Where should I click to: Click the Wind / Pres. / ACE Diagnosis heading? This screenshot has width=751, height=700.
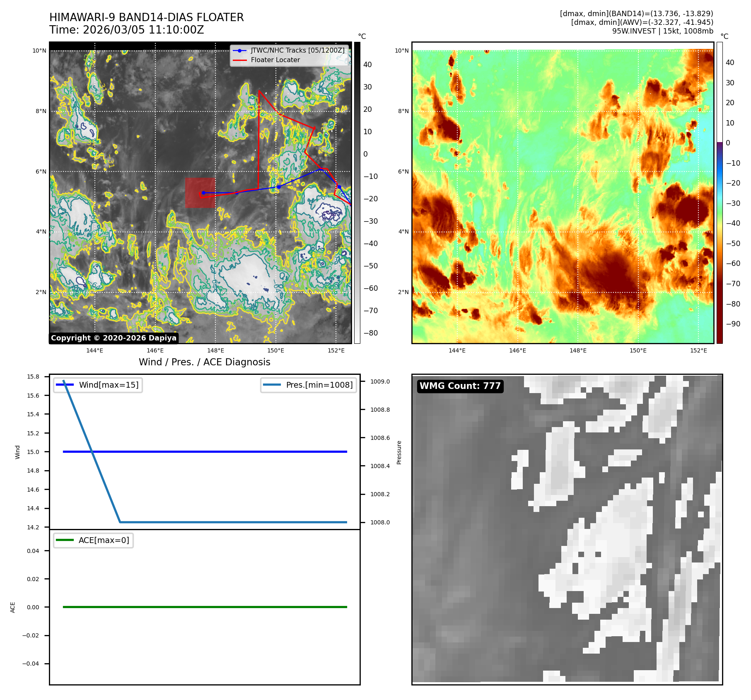[204, 362]
